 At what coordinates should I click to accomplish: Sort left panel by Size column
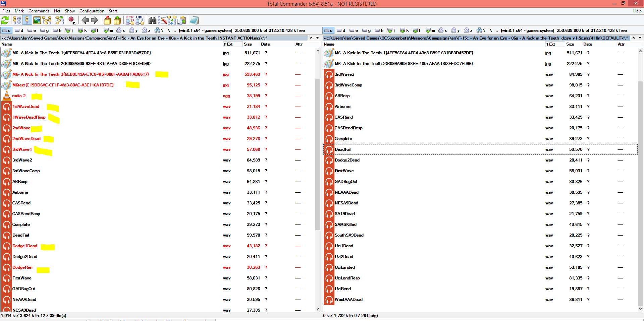click(251, 44)
